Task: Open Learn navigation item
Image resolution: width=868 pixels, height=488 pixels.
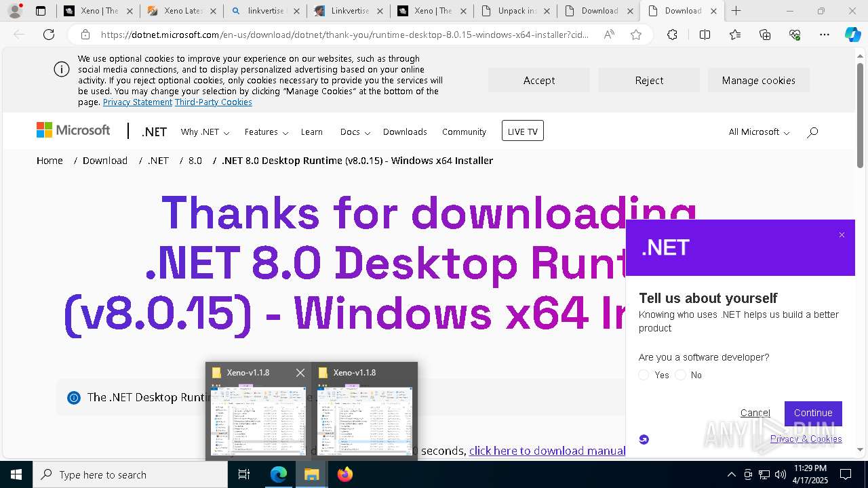Action: click(312, 132)
